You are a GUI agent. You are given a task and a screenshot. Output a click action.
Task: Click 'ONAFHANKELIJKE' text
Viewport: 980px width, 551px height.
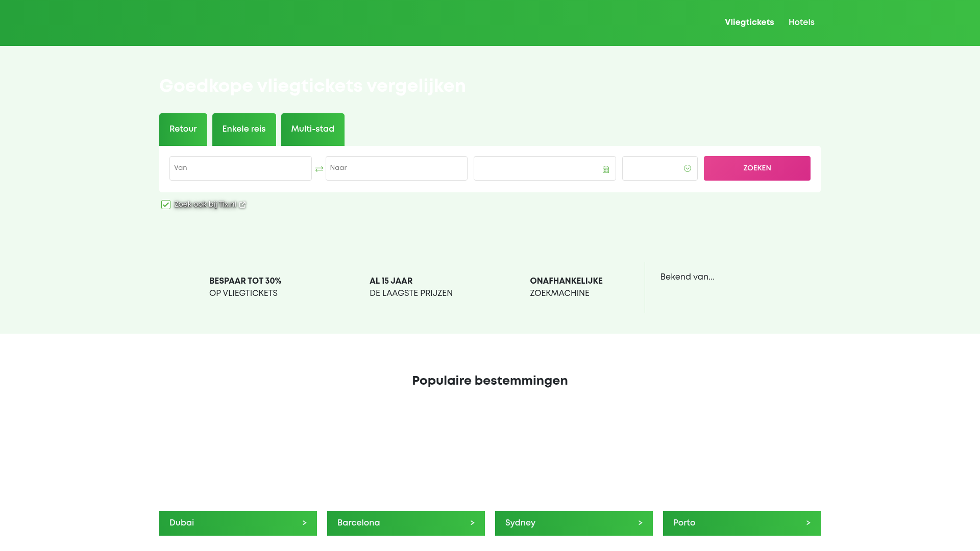[566, 281]
